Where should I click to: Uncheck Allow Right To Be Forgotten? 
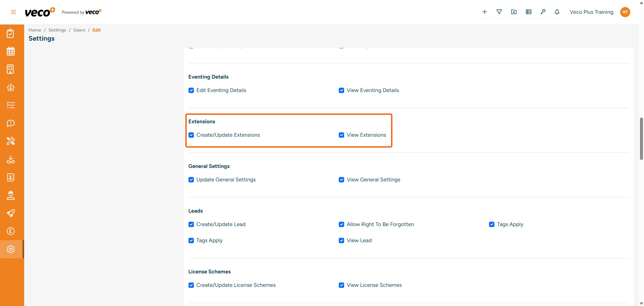tap(341, 224)
